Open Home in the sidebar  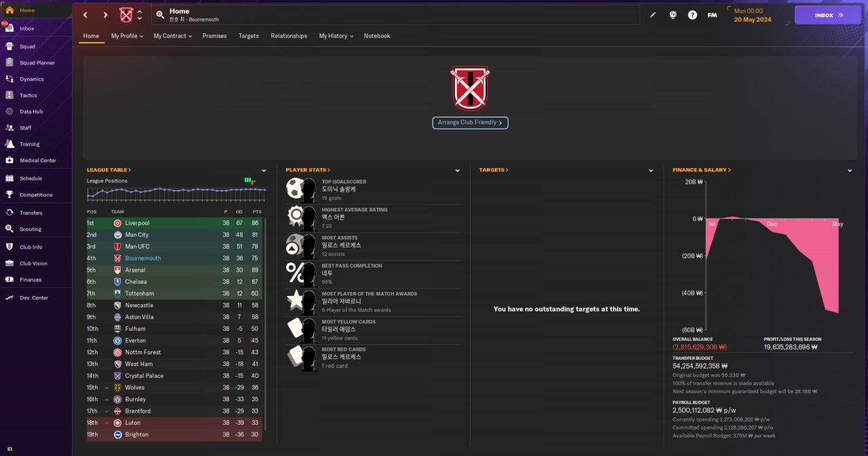pos(27,10)
